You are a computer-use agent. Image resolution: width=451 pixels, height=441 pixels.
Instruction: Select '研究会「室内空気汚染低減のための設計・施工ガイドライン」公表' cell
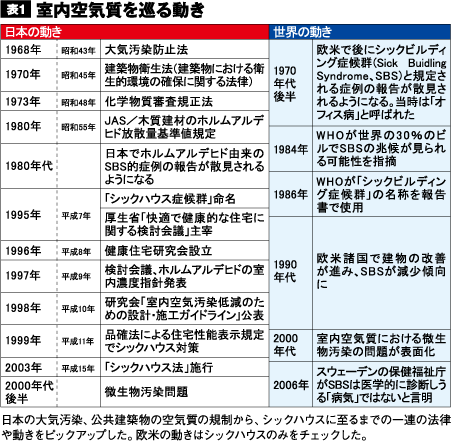click(185, 308)
